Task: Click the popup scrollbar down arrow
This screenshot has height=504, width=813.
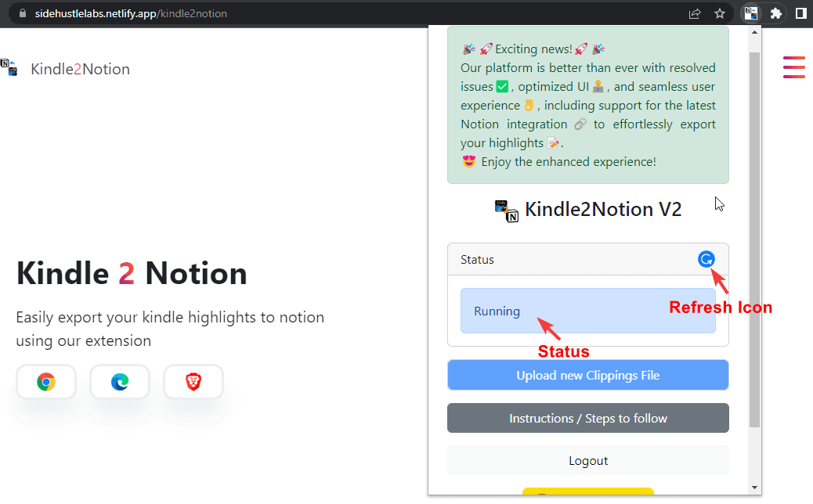Action: (x=754, y=488)
